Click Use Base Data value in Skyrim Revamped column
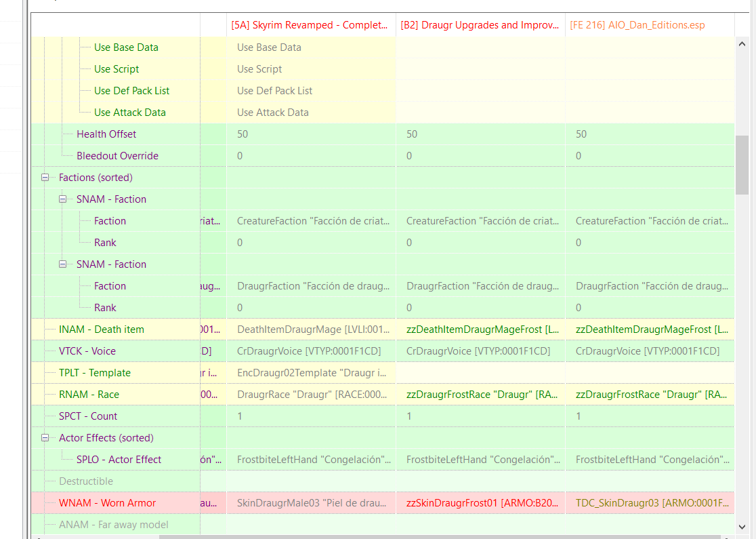The height and width of the screenshot is (539, 756). pyautogui.click(x=311, y=47)
